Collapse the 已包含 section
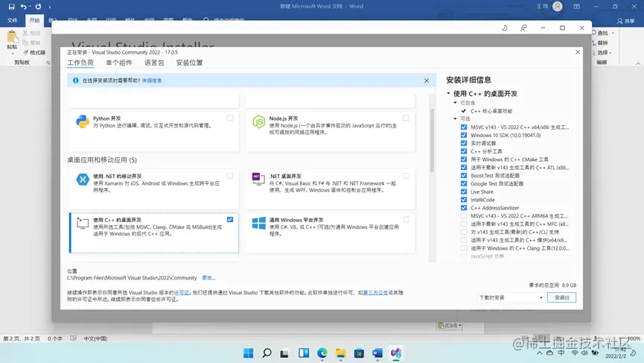The height and width of the screenshot is (363, 644). (x=455, y=103)
